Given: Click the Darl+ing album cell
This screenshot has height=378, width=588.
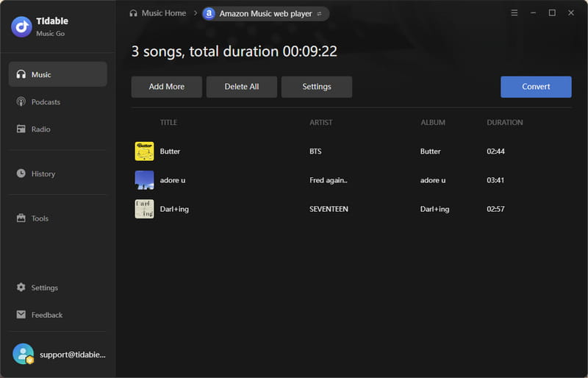Looking at the screenshot, I should click(x=434, y=209).
